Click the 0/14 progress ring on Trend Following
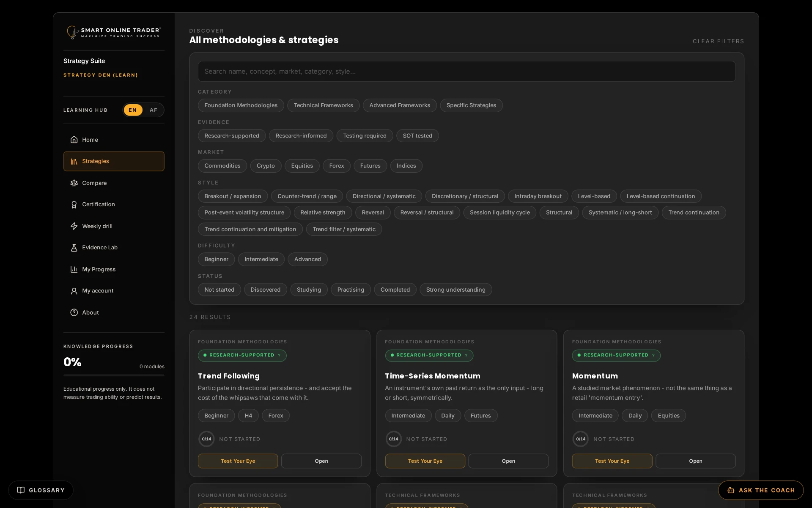Image resolution: width=812 pixels, height=508 pixels. 206,439
